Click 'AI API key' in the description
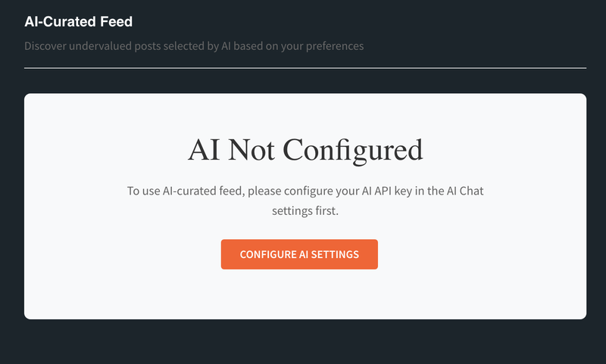 pos(389,191)
